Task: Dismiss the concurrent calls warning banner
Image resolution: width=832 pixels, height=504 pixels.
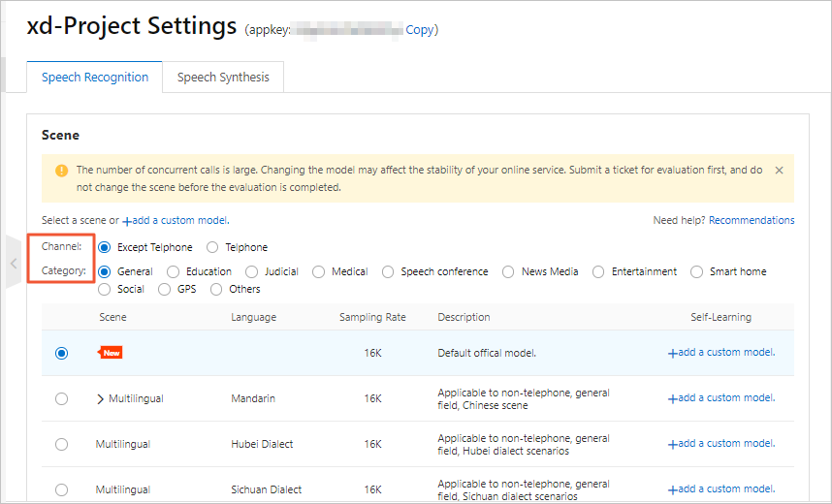Action: click(x=779, y=171)
